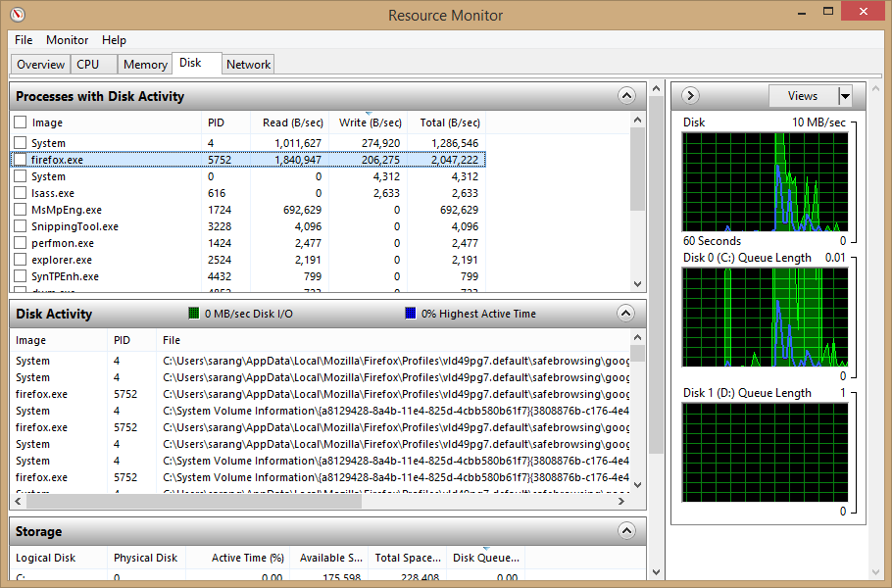Click the main pane scroll-up arrow
Screen dimensions: 892x588
[x=656, y=89]
